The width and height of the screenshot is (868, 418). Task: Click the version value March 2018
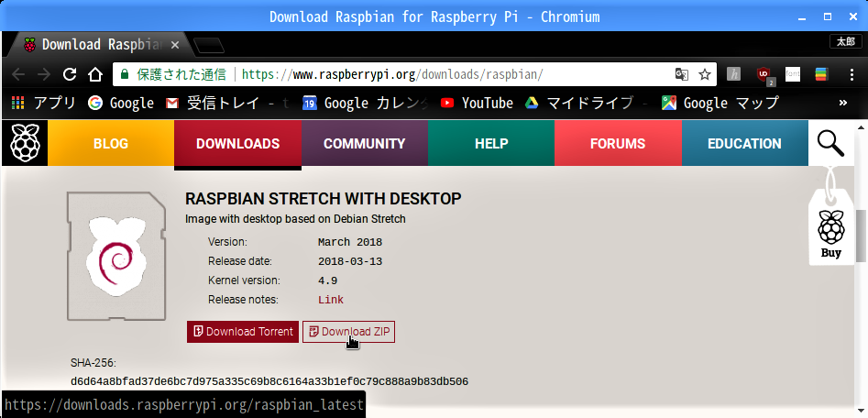350,242
